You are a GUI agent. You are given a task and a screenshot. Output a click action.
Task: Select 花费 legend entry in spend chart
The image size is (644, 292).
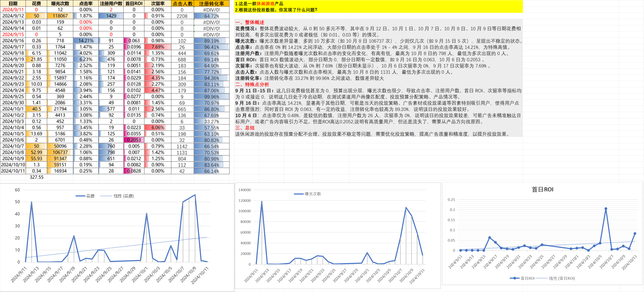pyautogui.click(x=85, y=196)
